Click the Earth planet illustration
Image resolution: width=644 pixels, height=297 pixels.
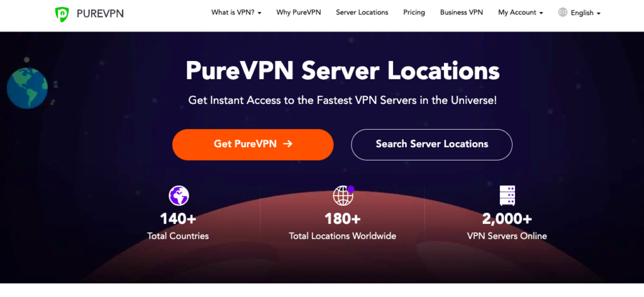[27, 88]
